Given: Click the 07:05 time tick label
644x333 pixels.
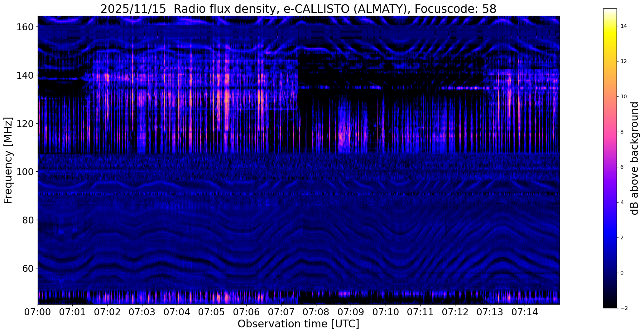Looking at the screenshot, I should click(x=212, y=312).
